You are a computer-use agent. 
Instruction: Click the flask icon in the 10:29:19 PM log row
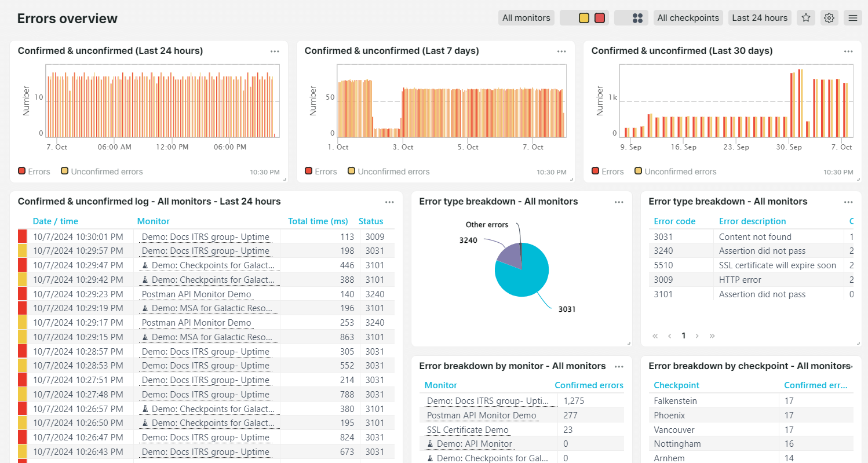145,308
